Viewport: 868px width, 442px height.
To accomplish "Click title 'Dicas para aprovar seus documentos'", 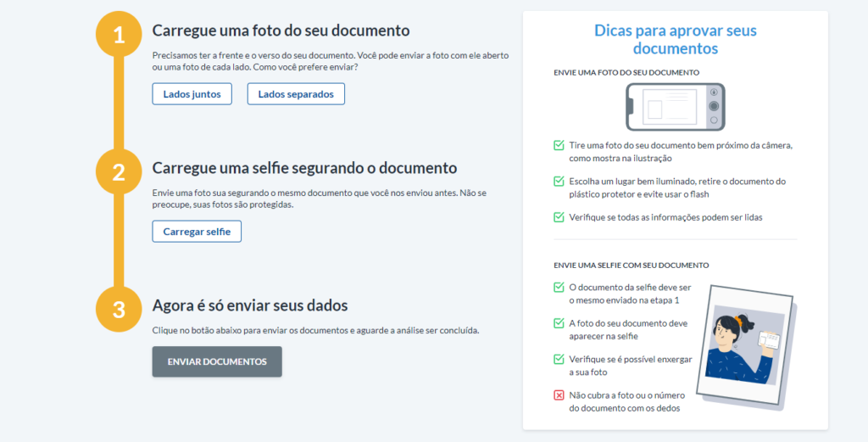I will (676, 39).
